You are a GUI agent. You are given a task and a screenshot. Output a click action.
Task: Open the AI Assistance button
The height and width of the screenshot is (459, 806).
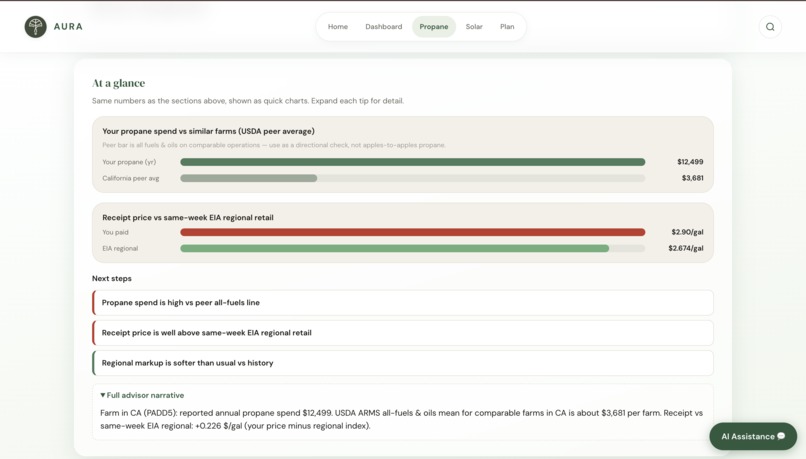click(x=753, y=436)
